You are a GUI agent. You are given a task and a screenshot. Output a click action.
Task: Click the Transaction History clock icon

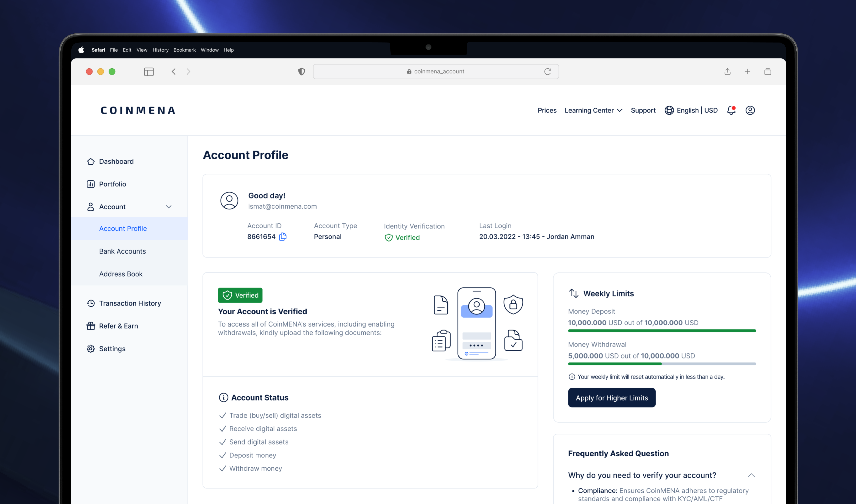point(91,303)
